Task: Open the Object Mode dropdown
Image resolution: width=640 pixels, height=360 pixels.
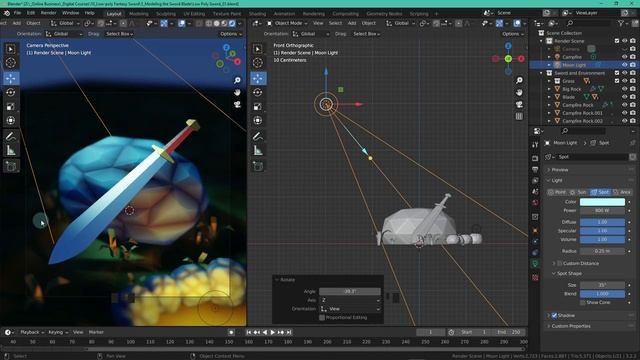Action: (x=289, y=23)
